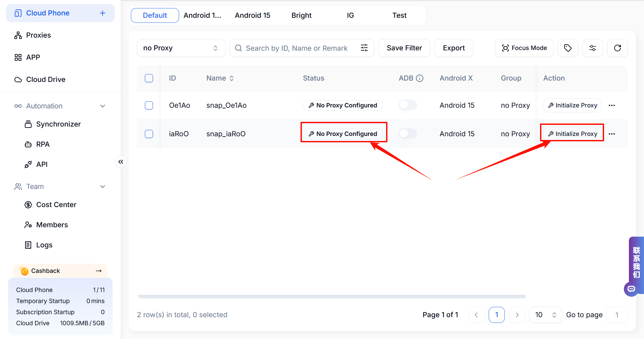644x339 pixels.
Task: Open Synchronizer from the sidebar
Action: coord(58,124)
